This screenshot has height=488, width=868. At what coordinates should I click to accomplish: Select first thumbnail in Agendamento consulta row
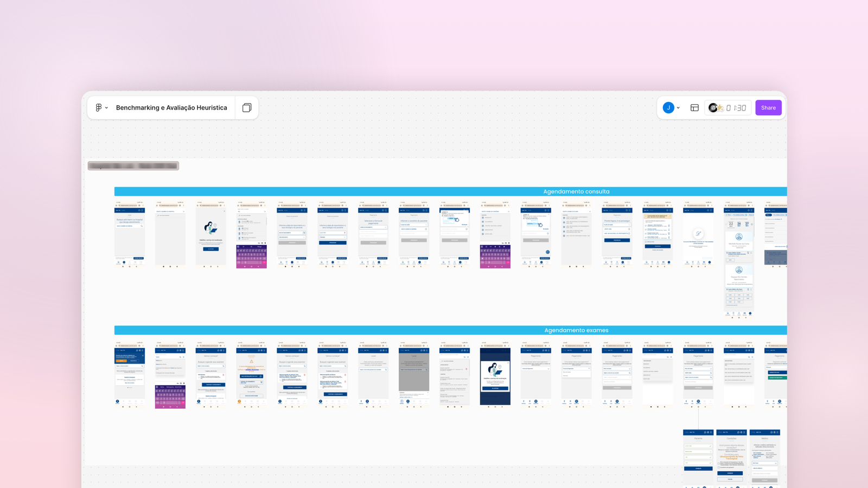[x=129, y=235]
